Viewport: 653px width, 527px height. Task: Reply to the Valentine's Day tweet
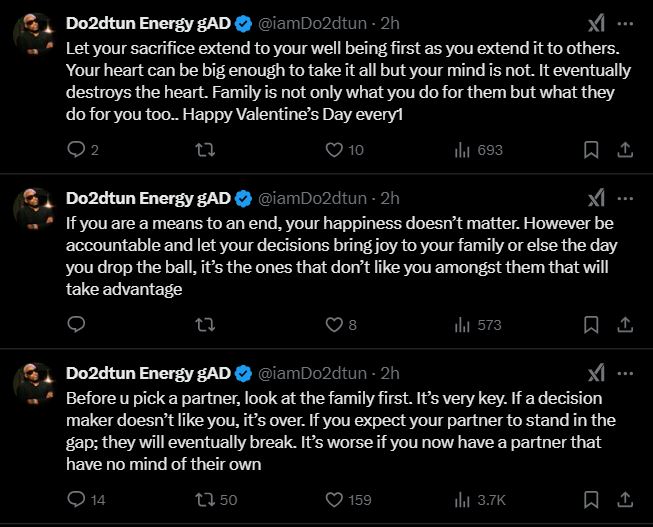pos(76,150)
